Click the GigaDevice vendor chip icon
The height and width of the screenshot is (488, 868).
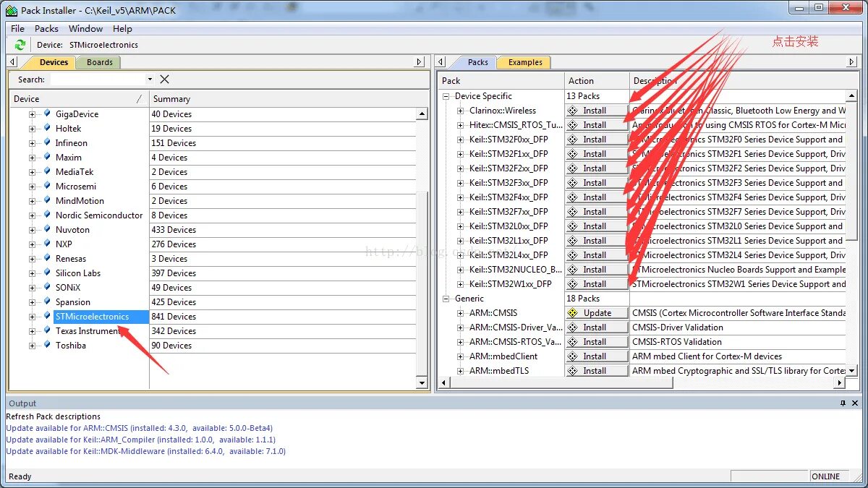point(47,114)
